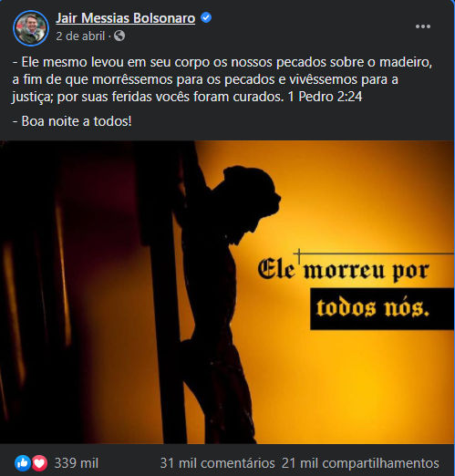Click the first line 'Ele mesmo levou' text
Screen dimensions: 455x476
pyautogui.click(x=72, y=62)
